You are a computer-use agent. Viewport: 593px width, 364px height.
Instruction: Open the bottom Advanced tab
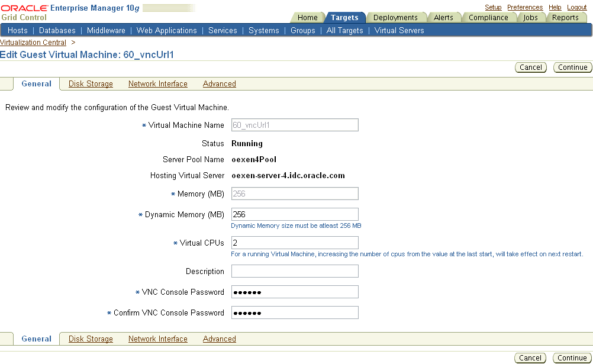pos(220,339)
